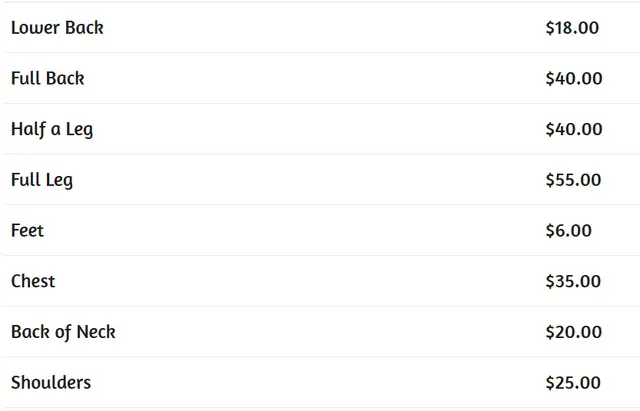Click the Full Back label

[x=48, y=78]
